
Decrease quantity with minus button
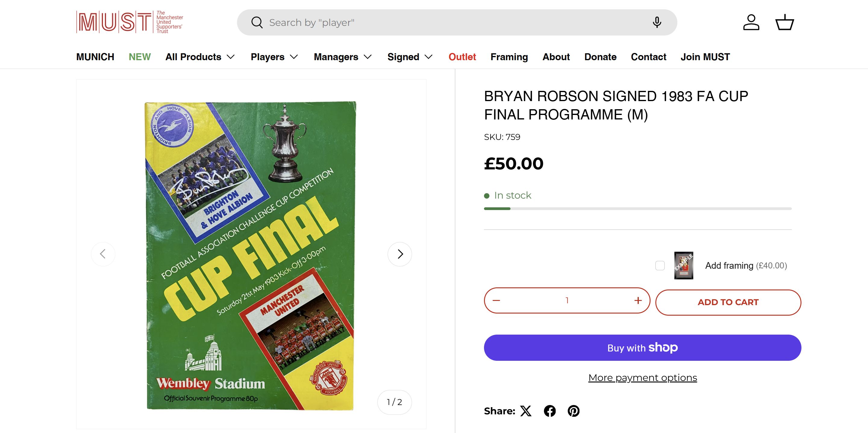(496, 300)
